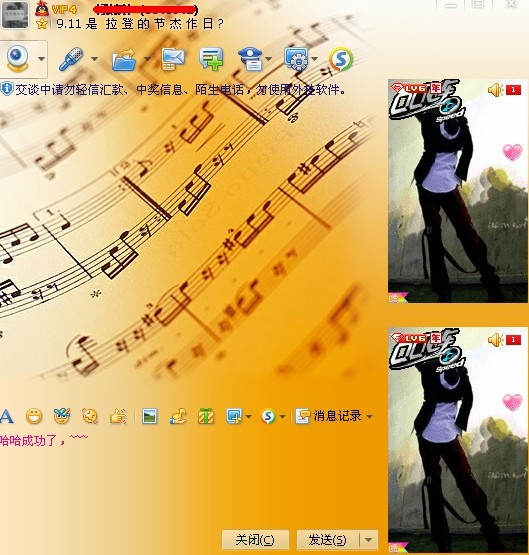
Task: Open the police-hat report icon
Action: tap(251, 59)
